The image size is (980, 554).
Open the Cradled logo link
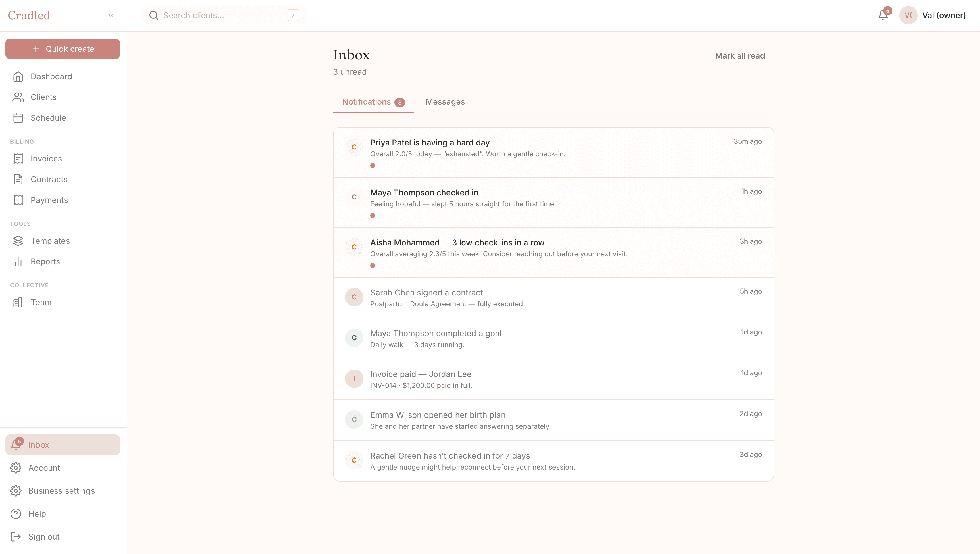[29, 15]
